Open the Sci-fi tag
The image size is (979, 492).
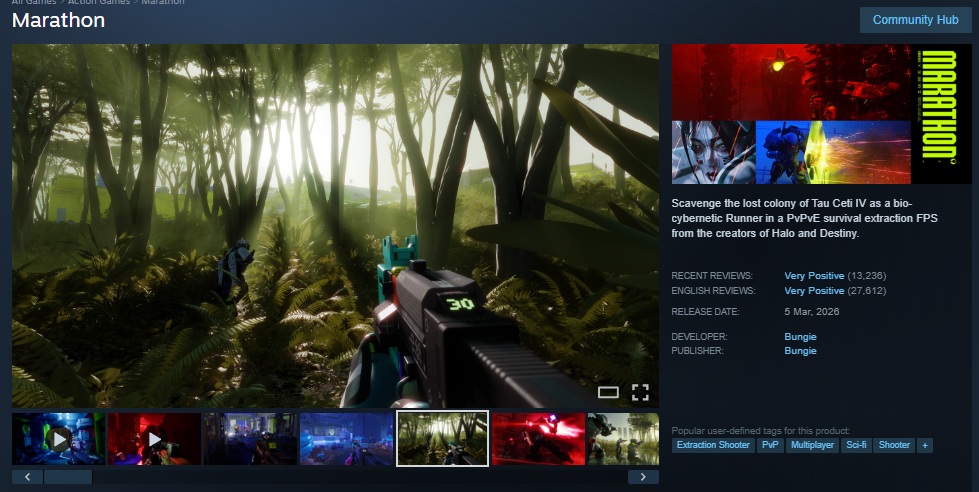856,445
